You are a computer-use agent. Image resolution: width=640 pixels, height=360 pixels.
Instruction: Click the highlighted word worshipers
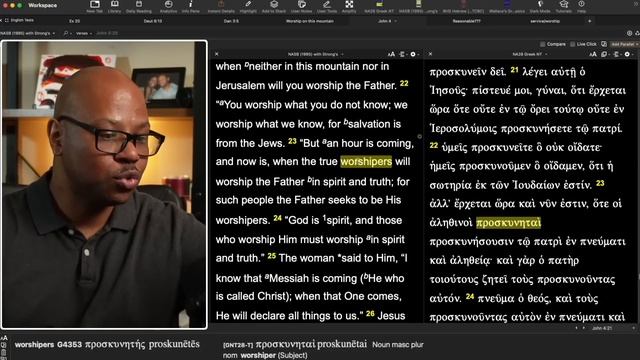point(366,162)
